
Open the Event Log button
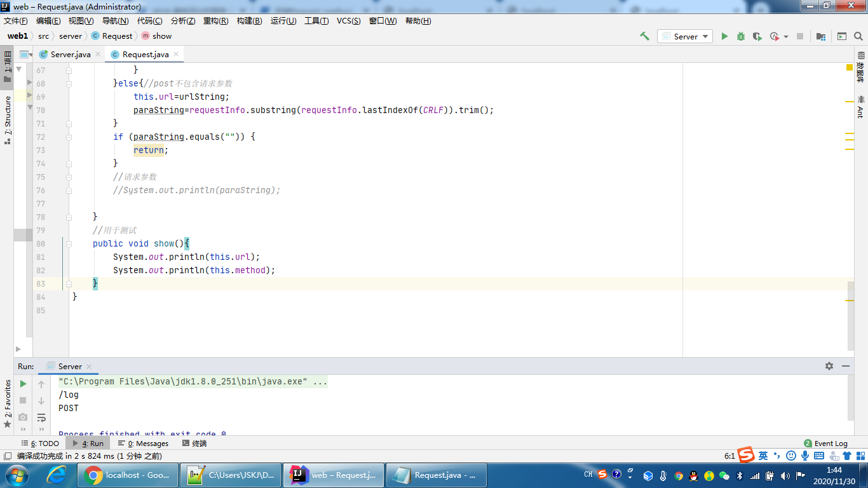[x=825, y=444]
